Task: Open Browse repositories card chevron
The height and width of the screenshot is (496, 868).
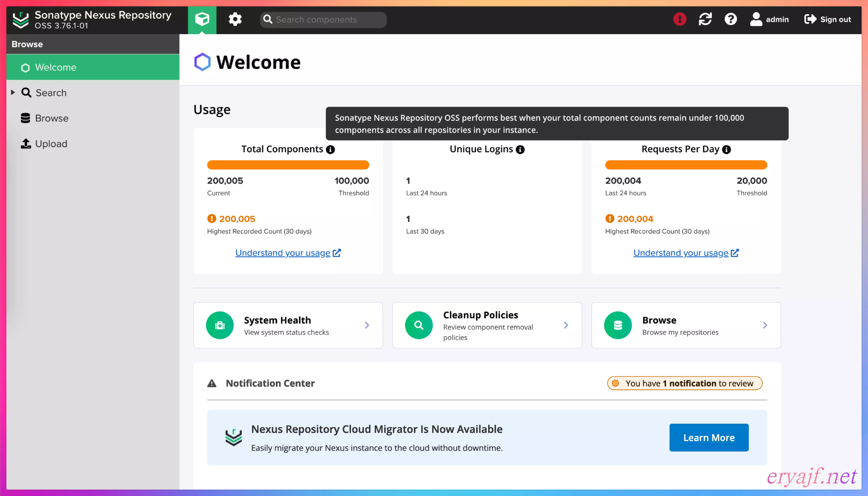Action: [x=765, y=325]
